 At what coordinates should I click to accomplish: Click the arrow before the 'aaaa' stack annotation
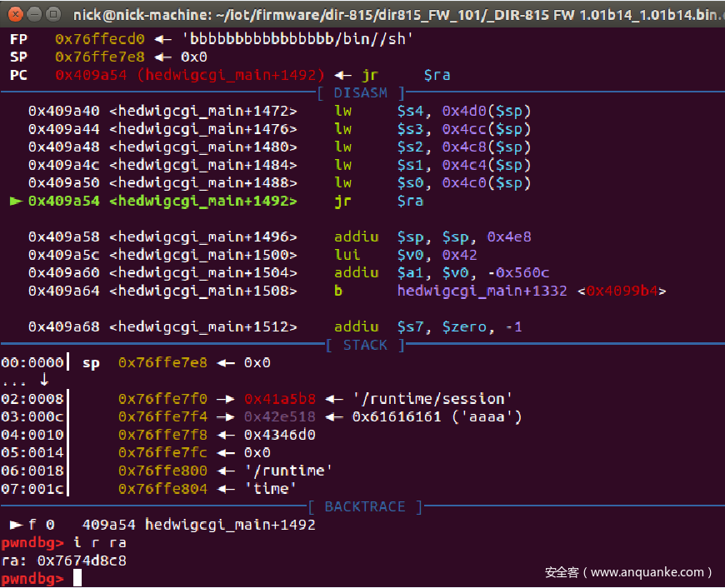(332, 416)
